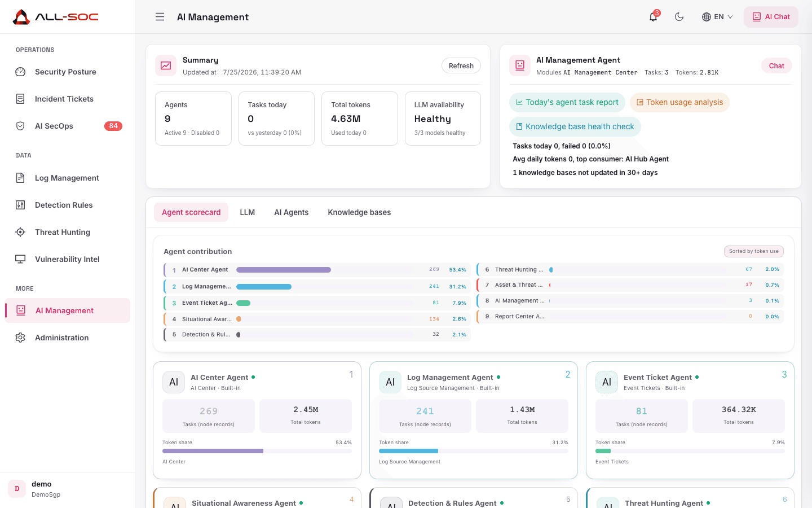Viewport: 812px width, 508px height.
Task: Open the Event Ticket Agent contribution row
Action: click(317, 303)
